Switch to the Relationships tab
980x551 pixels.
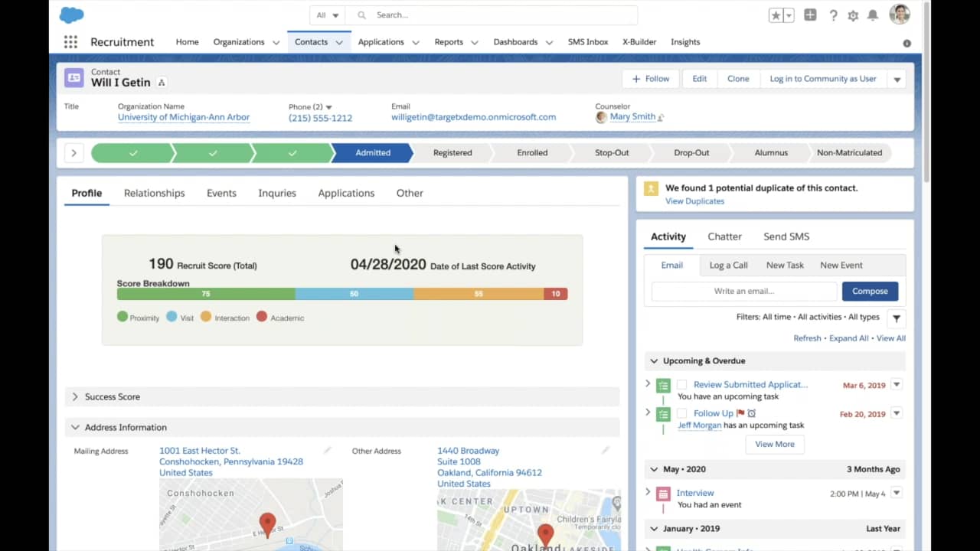point(155,194)
